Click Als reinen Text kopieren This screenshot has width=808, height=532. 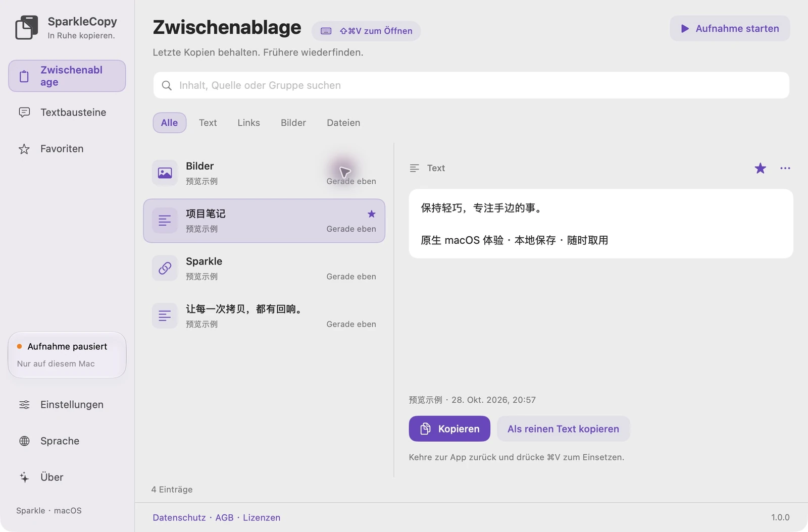pos(563,429)
